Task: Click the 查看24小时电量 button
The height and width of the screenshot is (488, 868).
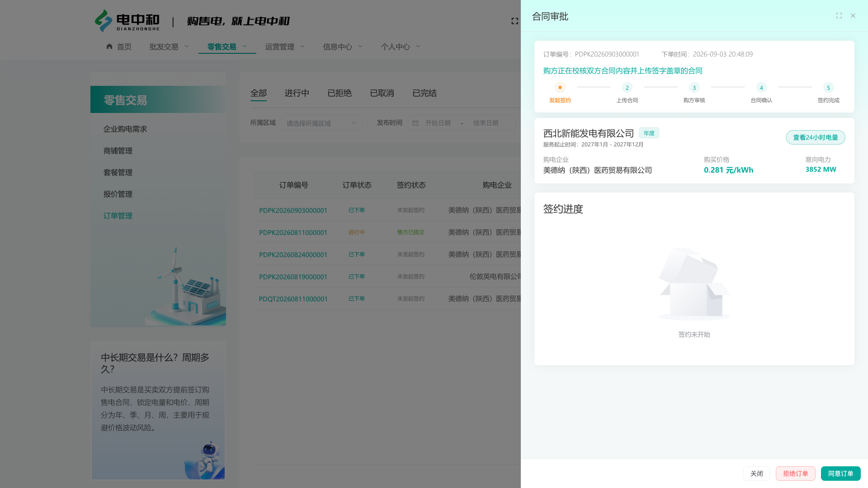Action: pos(815,137)
